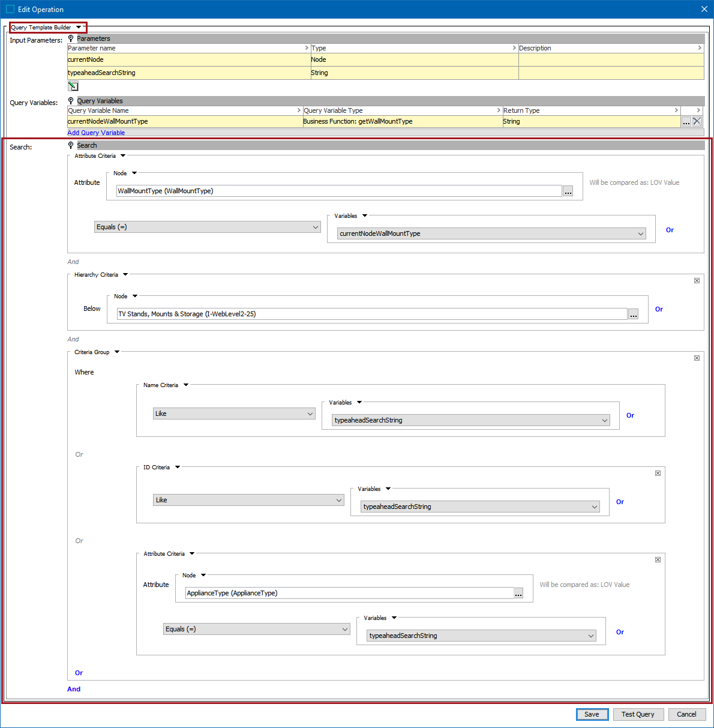Select the Node type cell for currentNode
This screenshot has width=714, height=728.
point(414,59)
